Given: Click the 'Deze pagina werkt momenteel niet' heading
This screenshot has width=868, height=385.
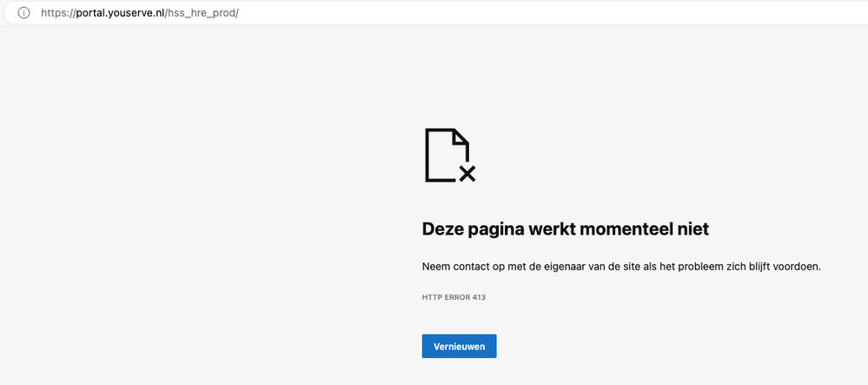Looking at the screenshot, I should coord(565,229).
